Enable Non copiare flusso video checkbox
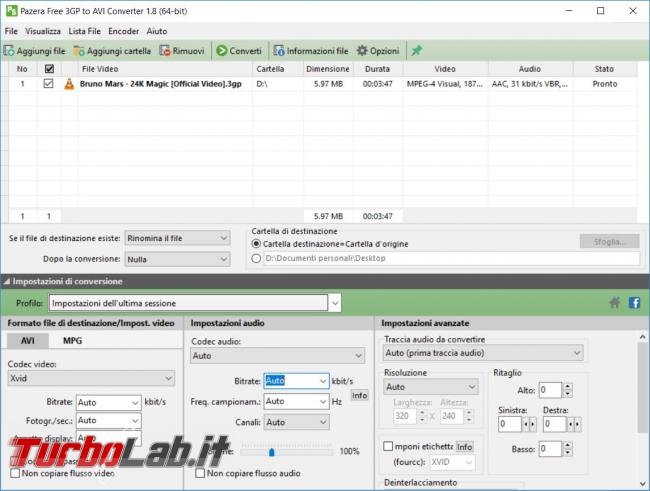 click(x=15, y=473)
